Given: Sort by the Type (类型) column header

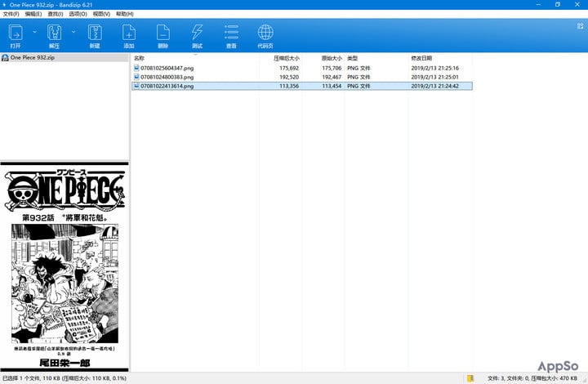Looking at the screenshot, I should click(x=376, y=58).
